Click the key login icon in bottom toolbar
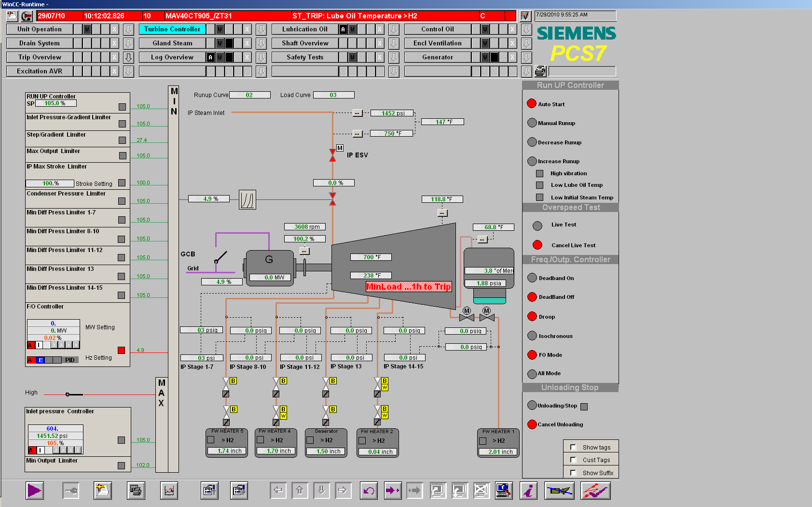The width and height of the screenshot is (812, 507). point(71,491)
